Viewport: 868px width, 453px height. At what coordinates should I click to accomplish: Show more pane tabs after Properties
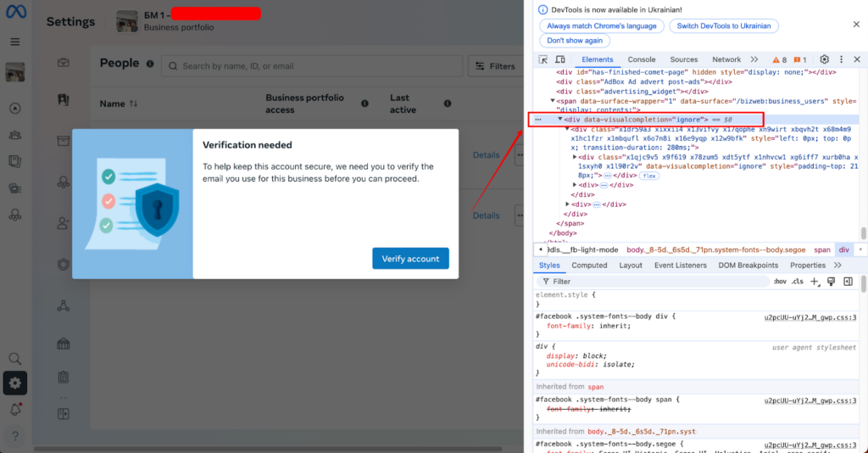click(x=838, y=266)
